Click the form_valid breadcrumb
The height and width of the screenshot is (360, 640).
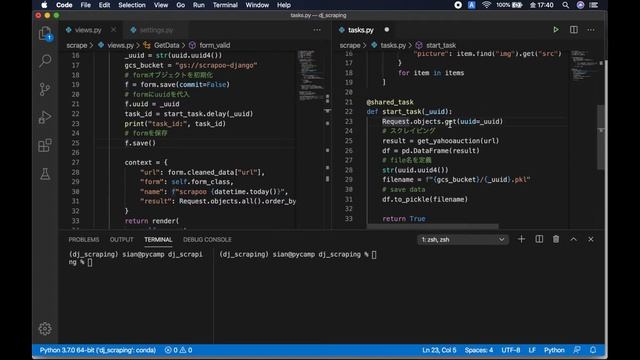click(x=215, y=45)
